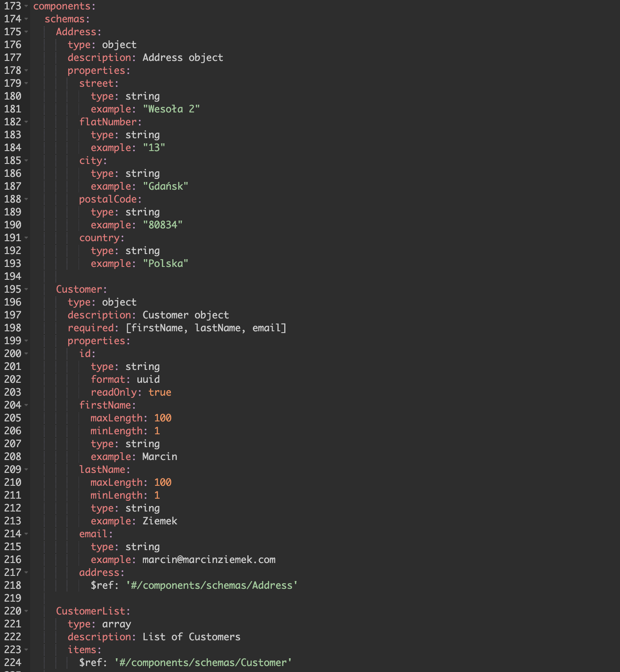Image resolution: width=620 pixels, height=672 pixels.
Task: Collapse the flatNumber property fold arrow
Action: (26, 122)
